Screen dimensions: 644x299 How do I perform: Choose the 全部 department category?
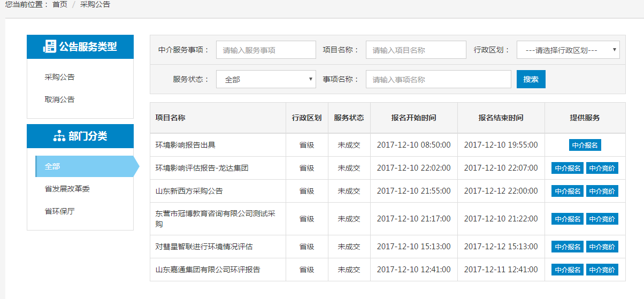[52, 166]
